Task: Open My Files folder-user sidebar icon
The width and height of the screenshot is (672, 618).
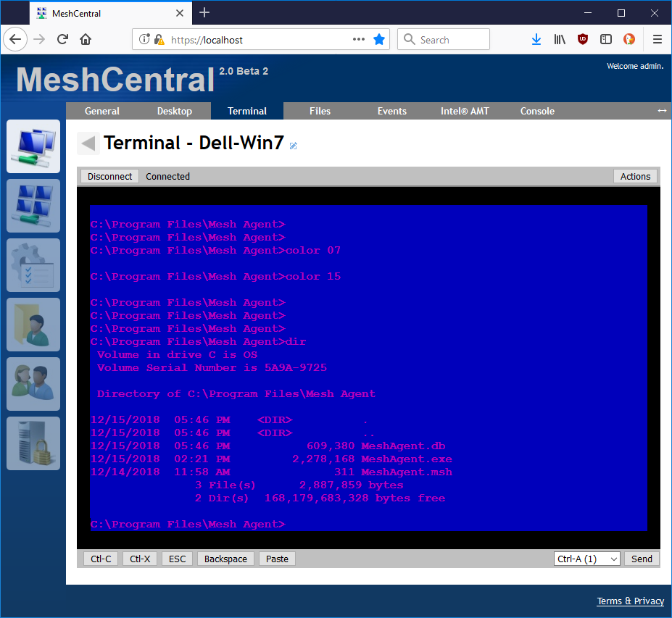Action: [33, 325]
